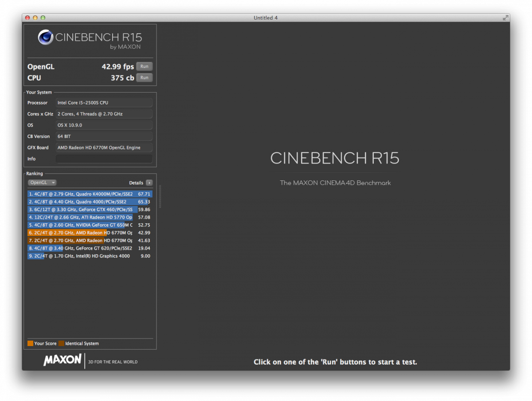Click the 3D FOR THE REAL WORLD tagline

click(x=113, y=362)
